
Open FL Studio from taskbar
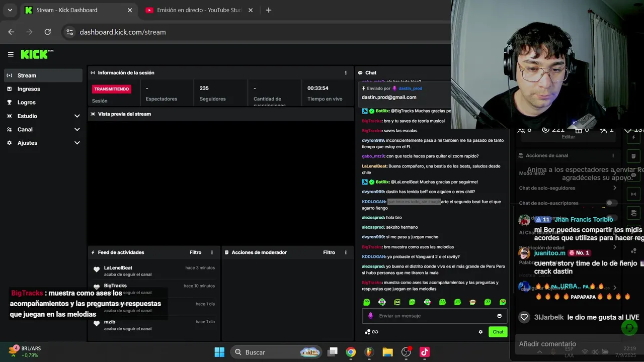(369, 352)
